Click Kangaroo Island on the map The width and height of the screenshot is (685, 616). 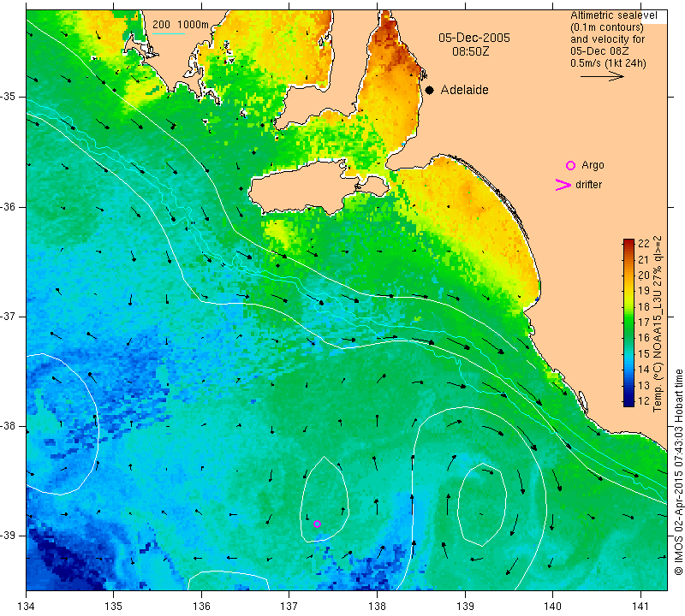point(301,187)
